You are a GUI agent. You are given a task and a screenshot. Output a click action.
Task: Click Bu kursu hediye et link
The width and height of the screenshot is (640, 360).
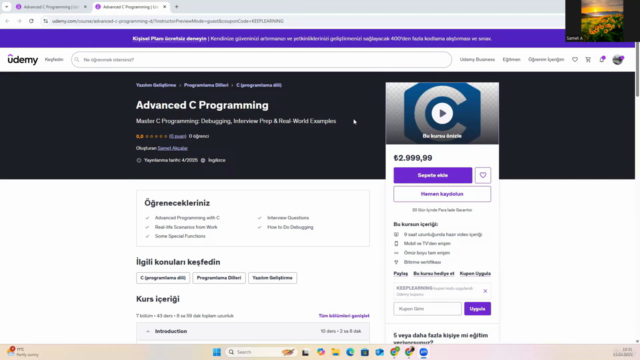[433, 273]
